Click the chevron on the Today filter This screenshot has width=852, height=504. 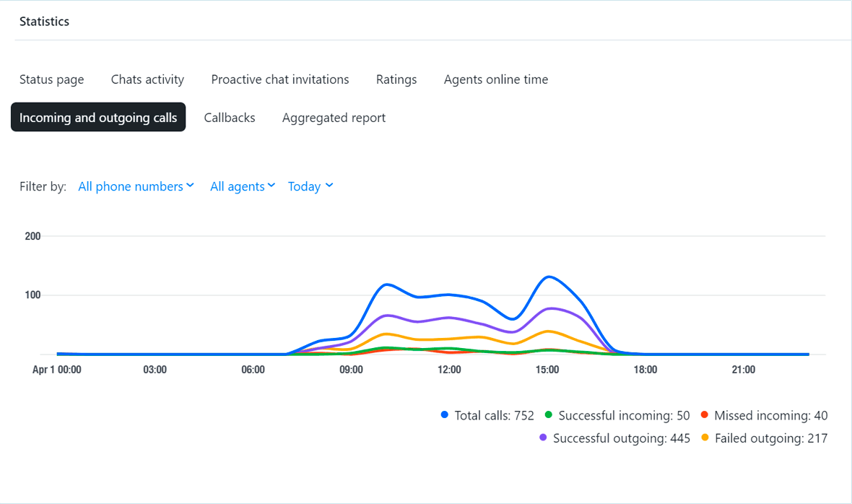pyautogui.click(x=329, y=186)
